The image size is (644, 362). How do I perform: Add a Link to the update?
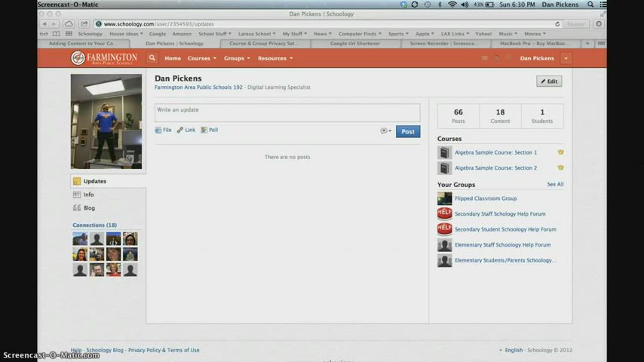(186, 130)
